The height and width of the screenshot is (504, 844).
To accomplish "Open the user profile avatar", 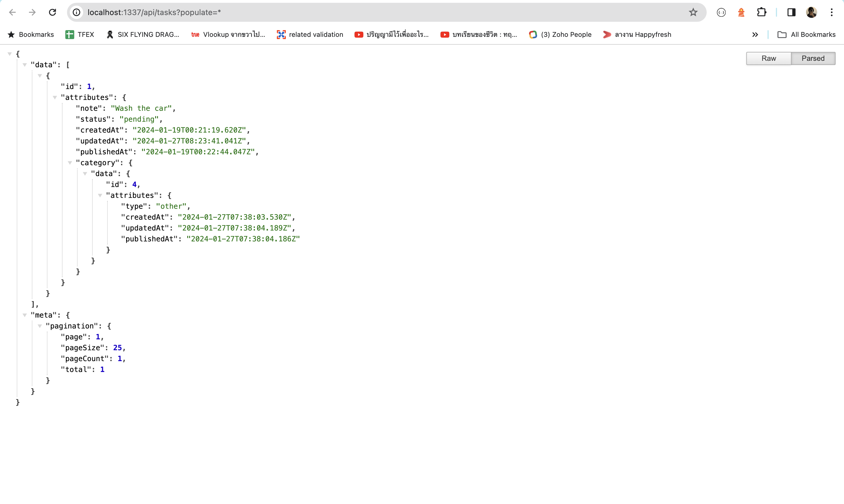I will coord(811,13).
